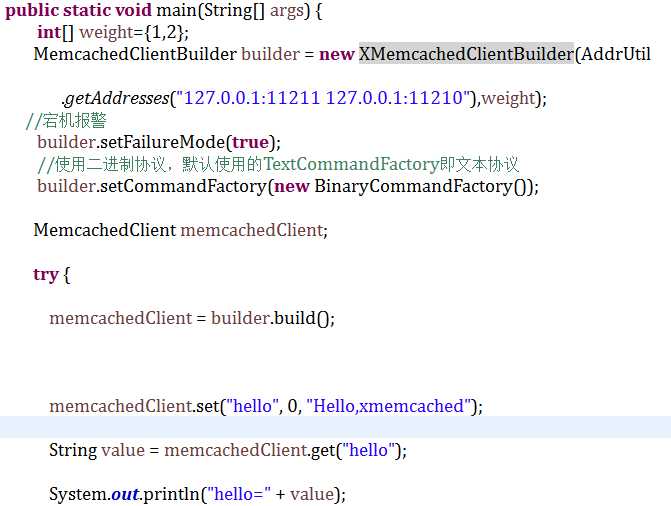671x506 pixels.
Task: Click the "getAddresses" method call
Action: pyautogui.click(x=116, y=99)
